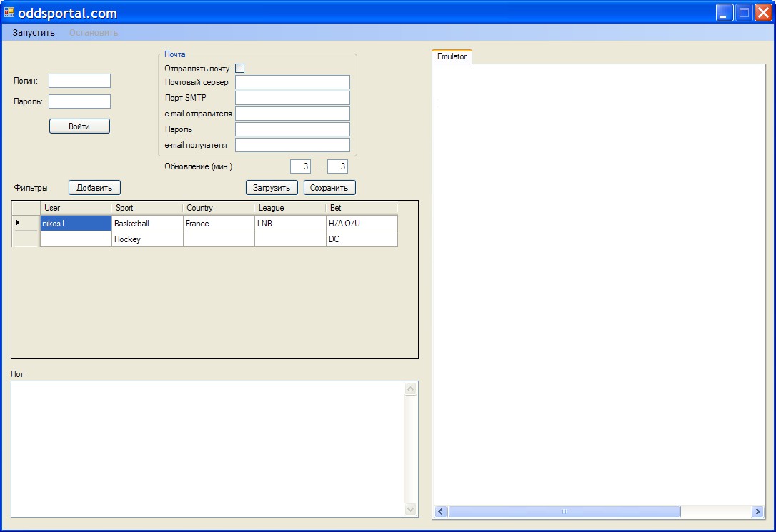
Task: Click the Лог scrollbar down arrow
Action: point(410,509)
